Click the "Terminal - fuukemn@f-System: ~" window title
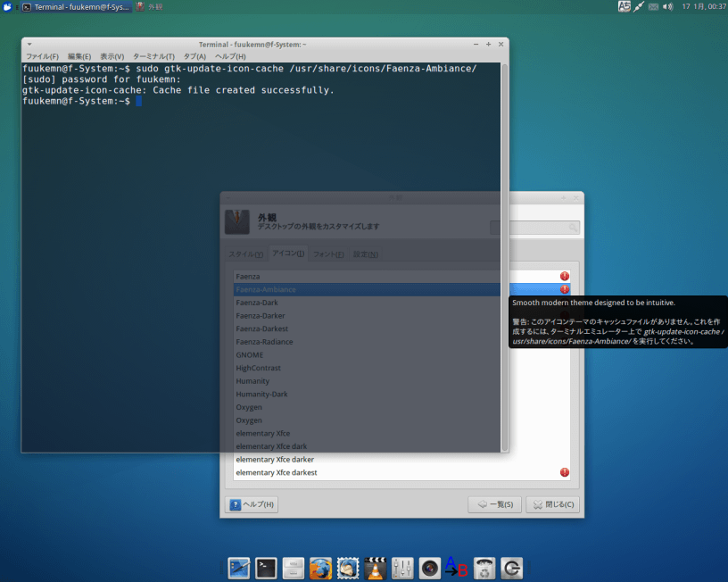Viewport: 728px width, 582px height. [x=252, y=45]
